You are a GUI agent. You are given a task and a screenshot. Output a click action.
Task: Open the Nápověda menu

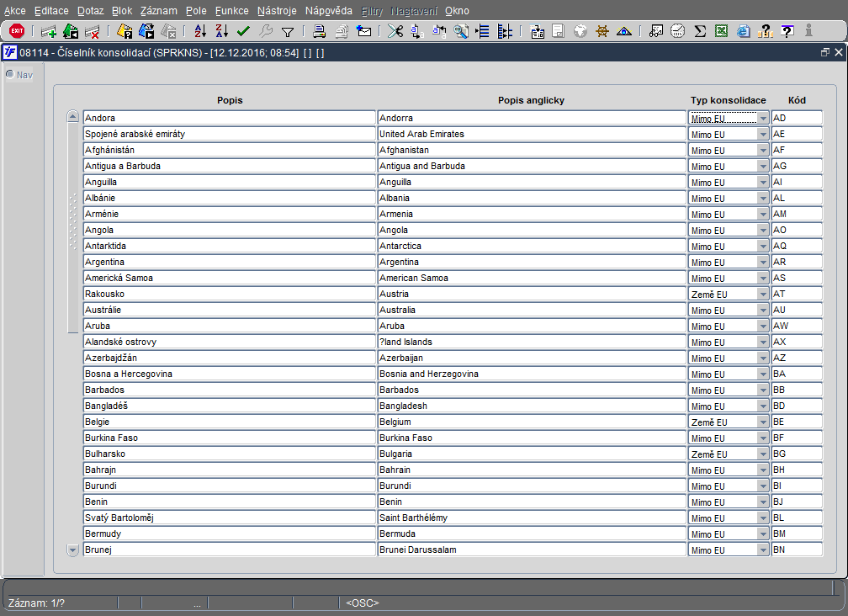click(x=328, y=11)
